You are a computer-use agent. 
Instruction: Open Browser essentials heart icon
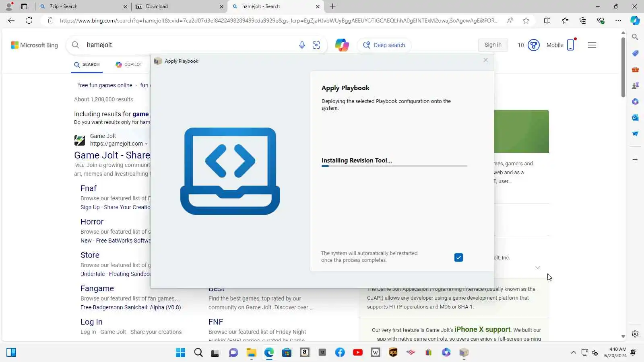click(x=601, y=21)
